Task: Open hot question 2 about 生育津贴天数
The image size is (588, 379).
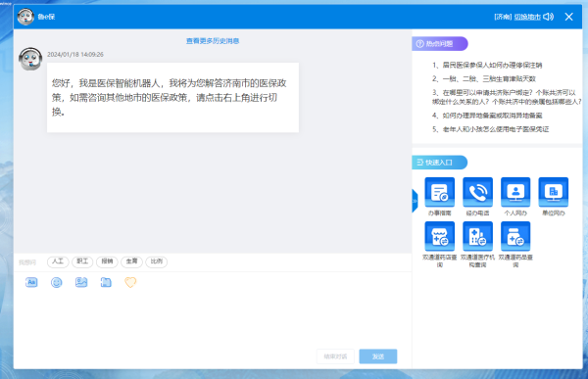Action: pyautogui.click(x=484, y=78)
